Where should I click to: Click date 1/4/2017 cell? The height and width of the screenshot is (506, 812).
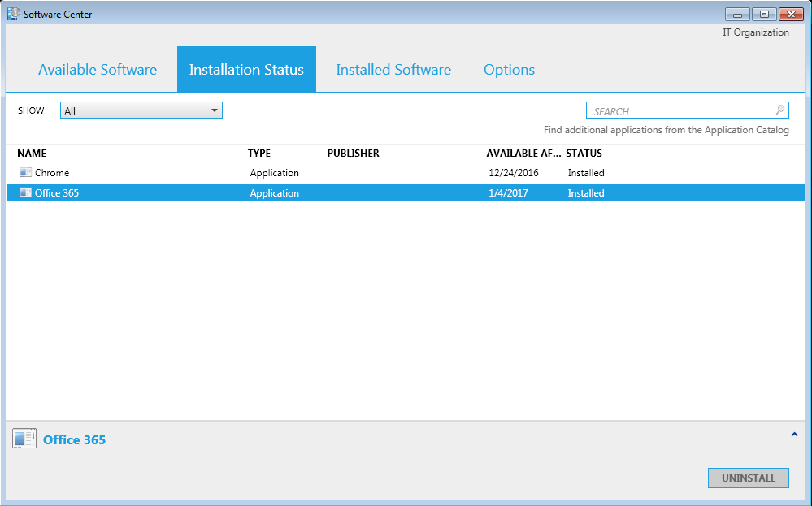508,193
